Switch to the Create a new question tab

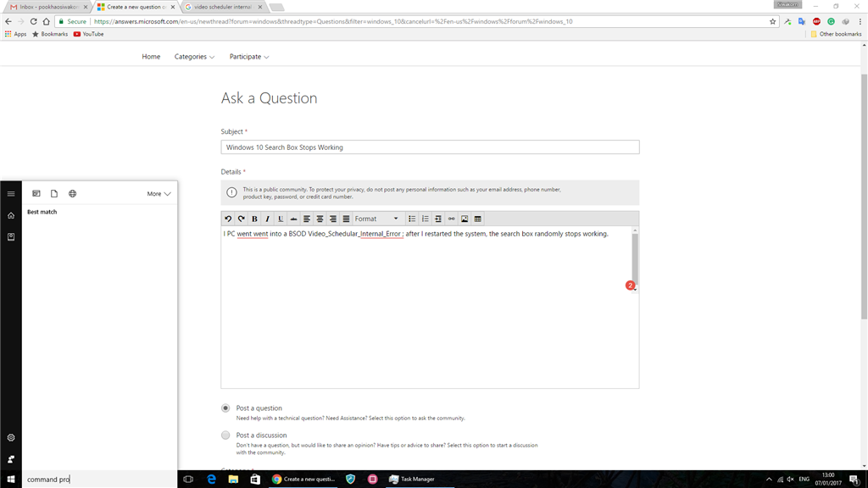pyautogui.click(x=136, y=7)
